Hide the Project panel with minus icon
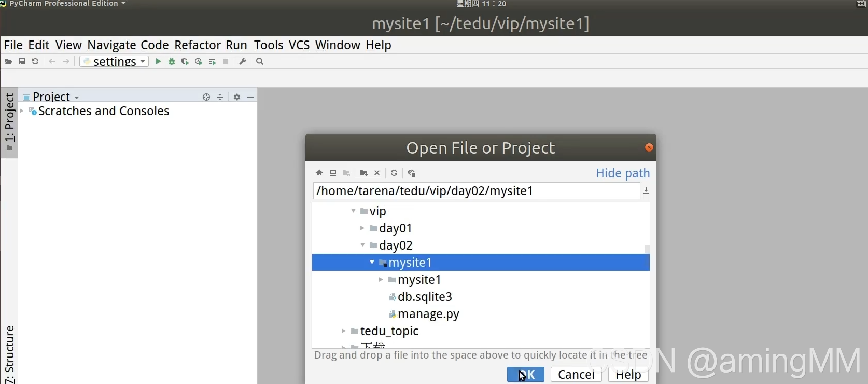Image resolution: width=868 pixels, height=384 pixels. pos(250,97)
